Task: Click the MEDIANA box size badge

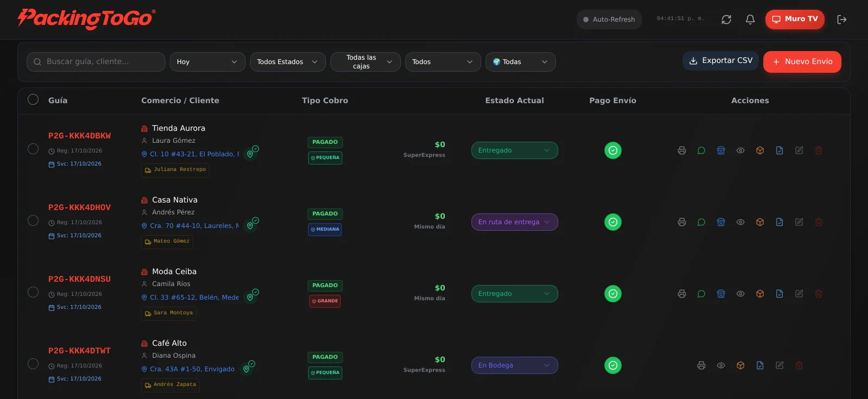Action: coord(325,230)
